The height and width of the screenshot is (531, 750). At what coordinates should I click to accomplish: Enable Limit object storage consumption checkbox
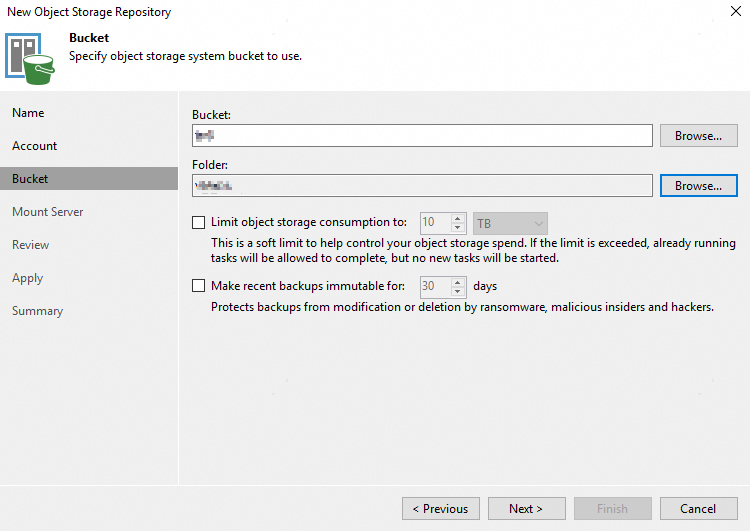point(198,223)
